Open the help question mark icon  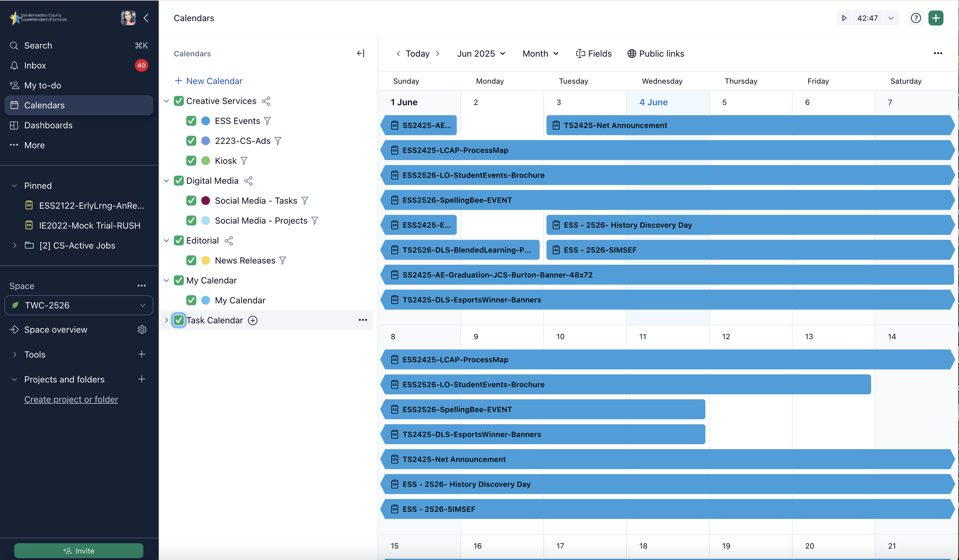click(916, 18)
